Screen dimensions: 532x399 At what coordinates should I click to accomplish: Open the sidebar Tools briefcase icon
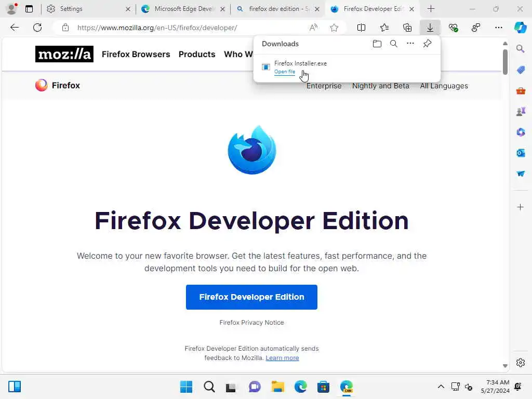tap(521, 90)
